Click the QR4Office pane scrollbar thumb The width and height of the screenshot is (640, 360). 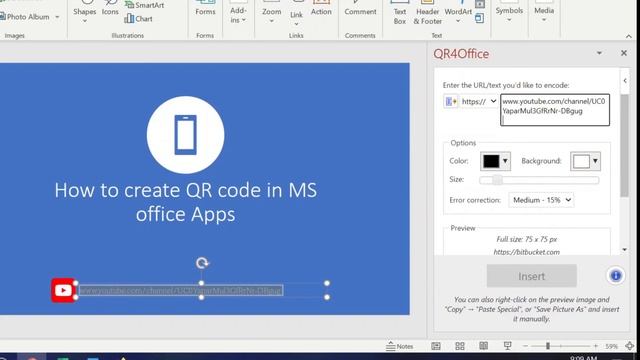coord(624,146)
